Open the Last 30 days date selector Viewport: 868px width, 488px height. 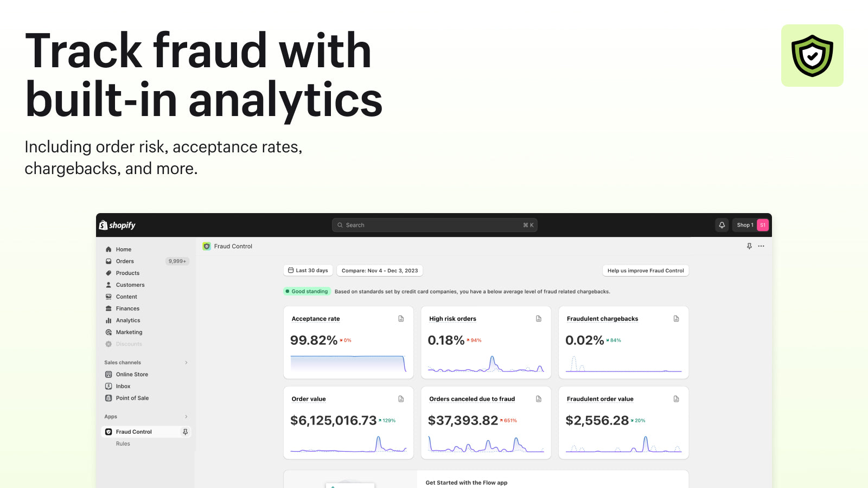click(x=308, y=270)
